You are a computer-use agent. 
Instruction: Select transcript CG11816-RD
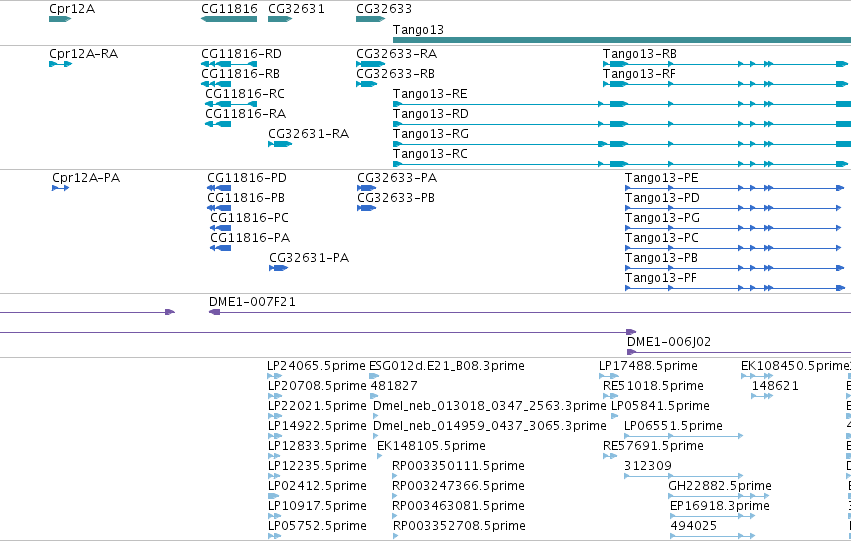click(x=242, y=54)
